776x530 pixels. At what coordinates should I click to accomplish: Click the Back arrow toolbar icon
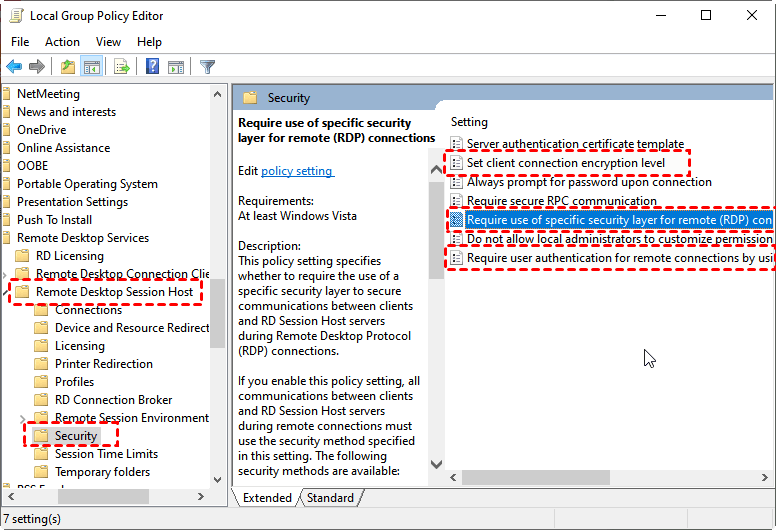pyautogui.click(x=14, y=66)
